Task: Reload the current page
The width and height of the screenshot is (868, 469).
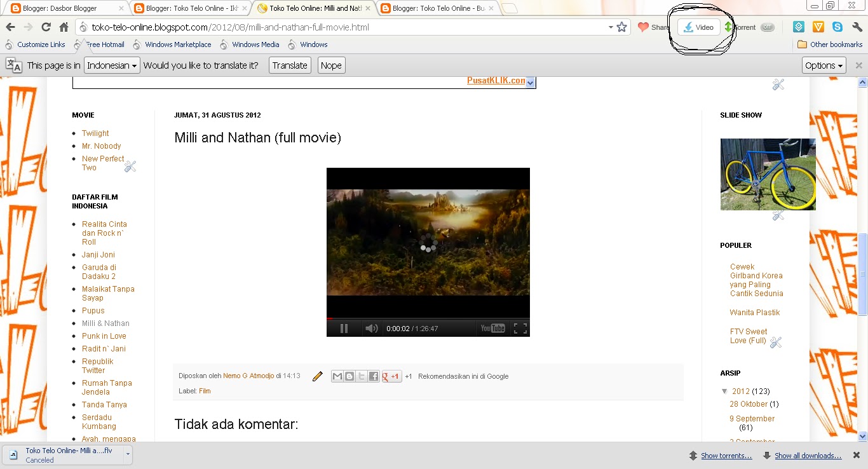Action: pos(46,27)
